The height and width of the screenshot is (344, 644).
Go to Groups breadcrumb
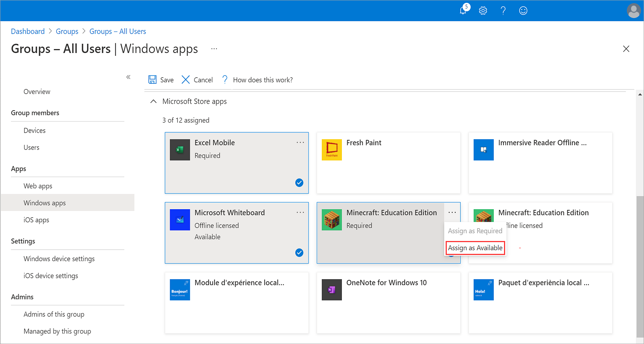click(x=67, y=31)
